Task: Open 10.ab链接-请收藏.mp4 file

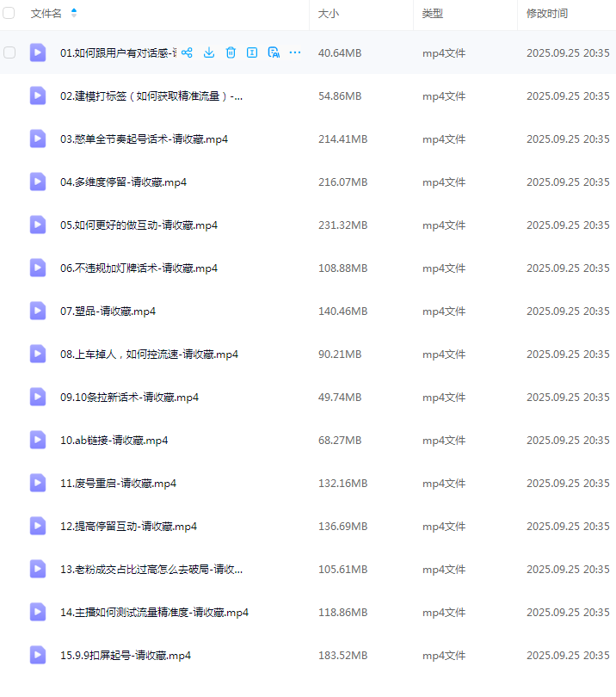Action: coord(114,440)
